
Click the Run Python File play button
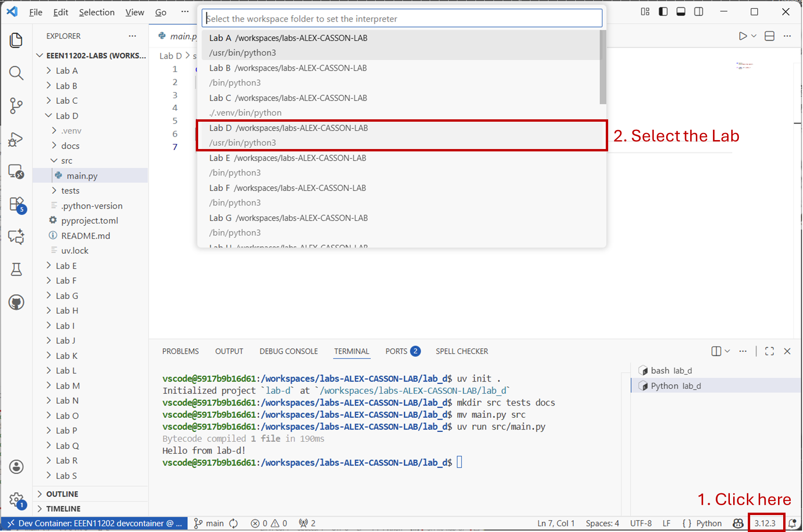(x=743, y=36)
